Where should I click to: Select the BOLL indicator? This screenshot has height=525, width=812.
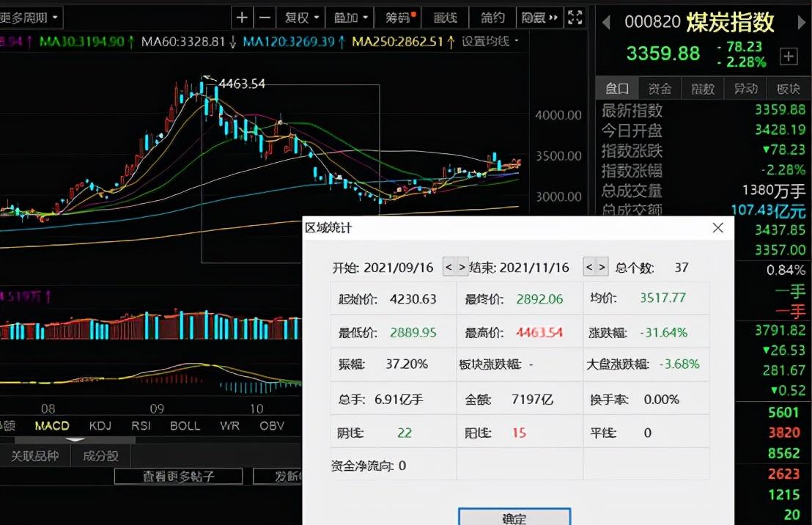[x=185, y=426]
